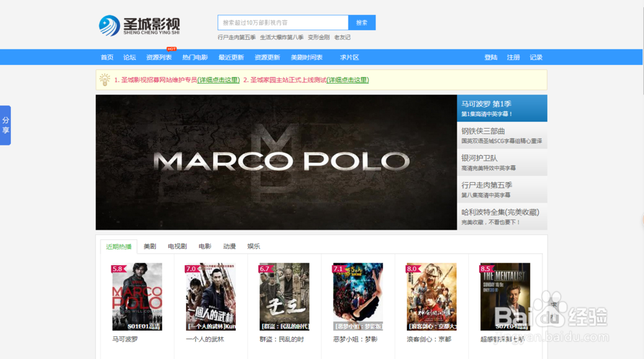
Task: Click the 马可波罗 title text under poster
Action: 126,339
